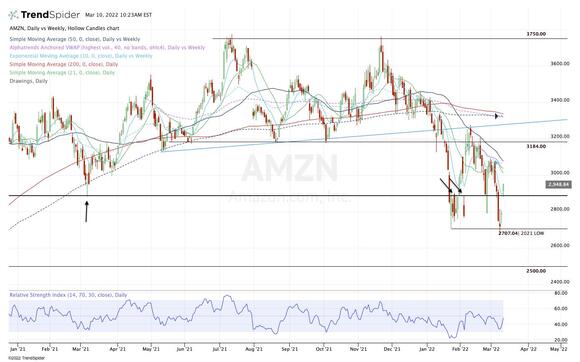Click the Mar 10, 2022 10:23AM EST timestamp

[x=118, y=15]
